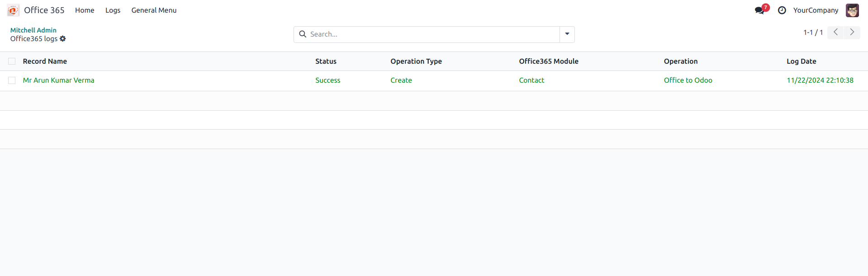Click the gear icon beside Office365 logs
This screenshot has height=276, width=868.
coord(63,39)
